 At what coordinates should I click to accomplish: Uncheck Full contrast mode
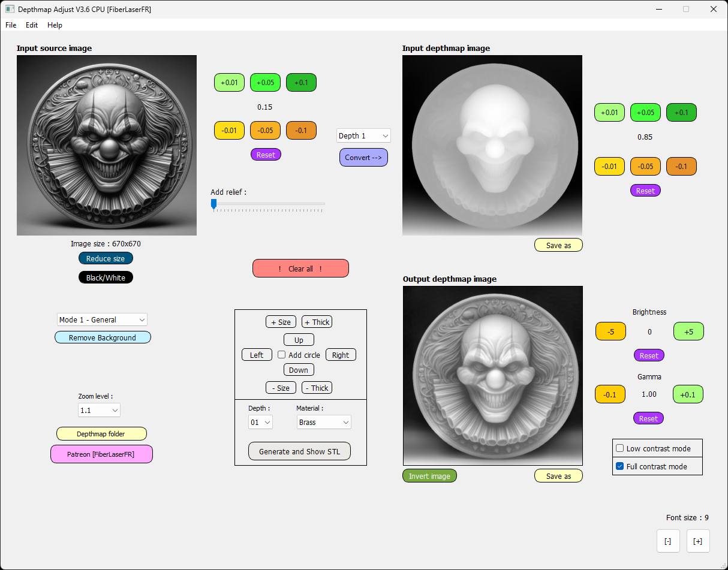[x=620, y=466]
